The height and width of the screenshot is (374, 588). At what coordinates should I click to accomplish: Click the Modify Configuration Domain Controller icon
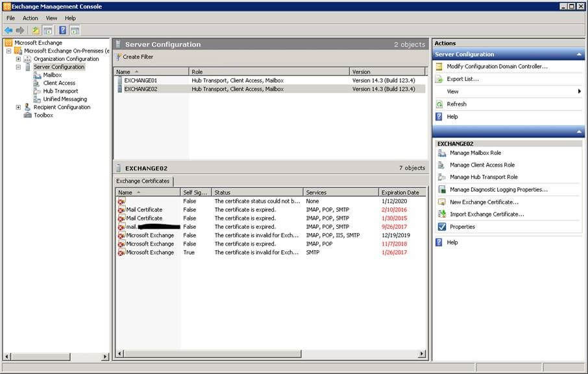tap(439, 67)
